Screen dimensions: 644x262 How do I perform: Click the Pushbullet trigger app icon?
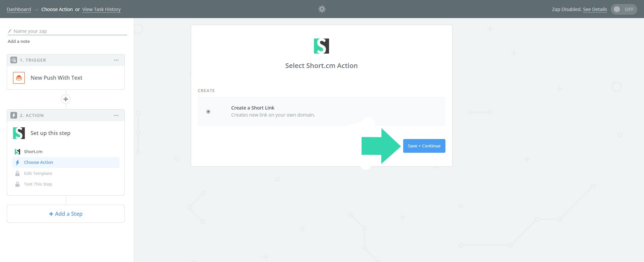(19, 78)
